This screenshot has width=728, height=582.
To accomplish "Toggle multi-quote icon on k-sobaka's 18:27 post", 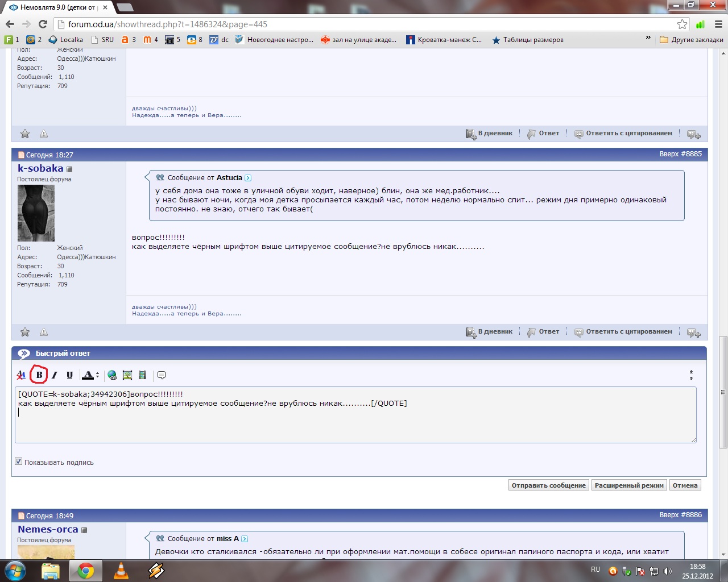I will (693, 332).
